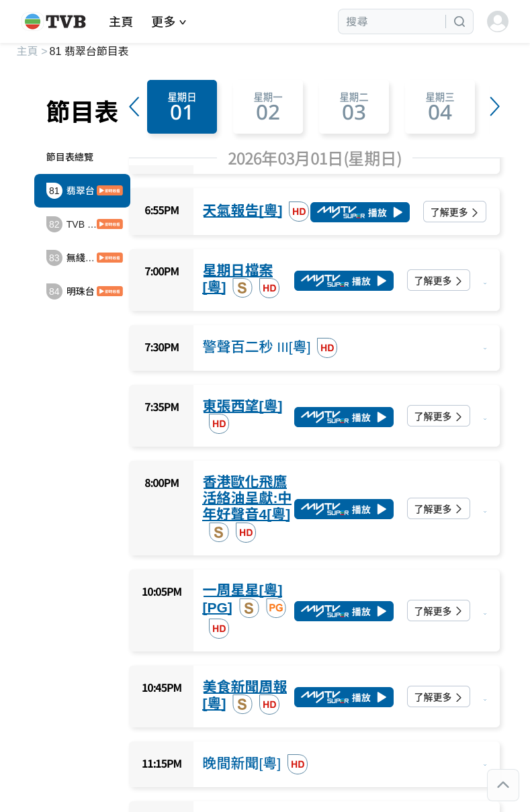Expand details for 晚間新聞 row
Image resolution: width=530 pixels, height=812 pixels.
tap(485, 764)
